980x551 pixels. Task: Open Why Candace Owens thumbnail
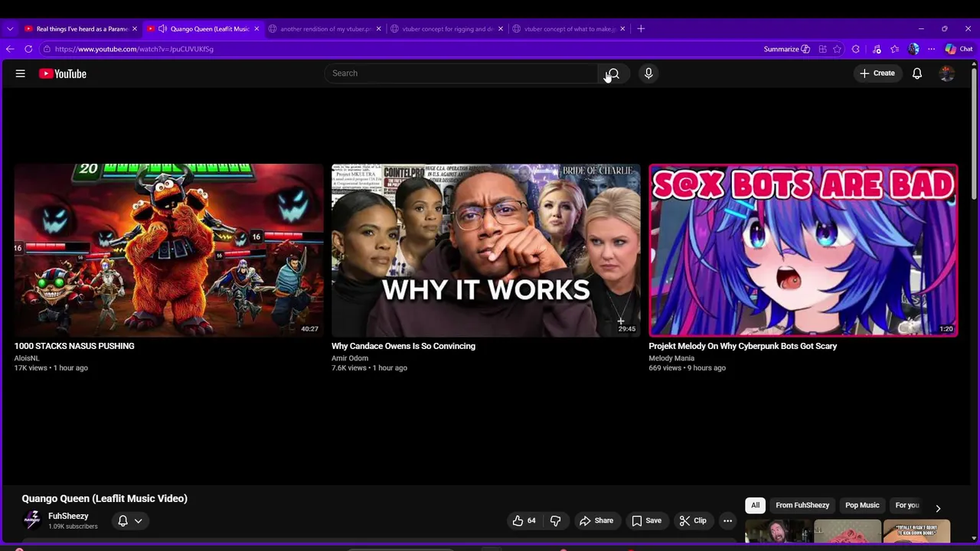pos(486,249)
